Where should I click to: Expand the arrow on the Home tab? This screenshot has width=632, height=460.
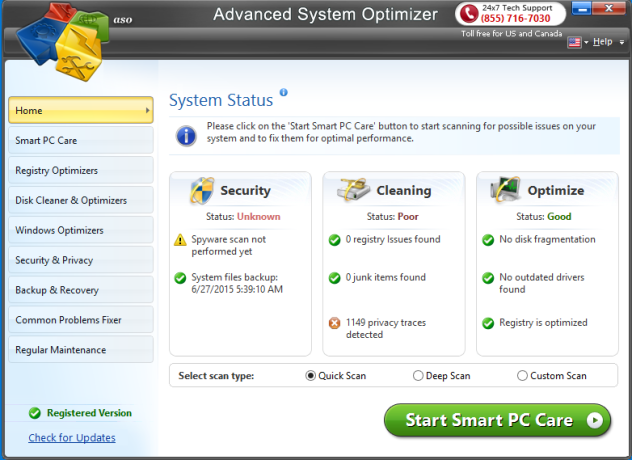(148, 110)
